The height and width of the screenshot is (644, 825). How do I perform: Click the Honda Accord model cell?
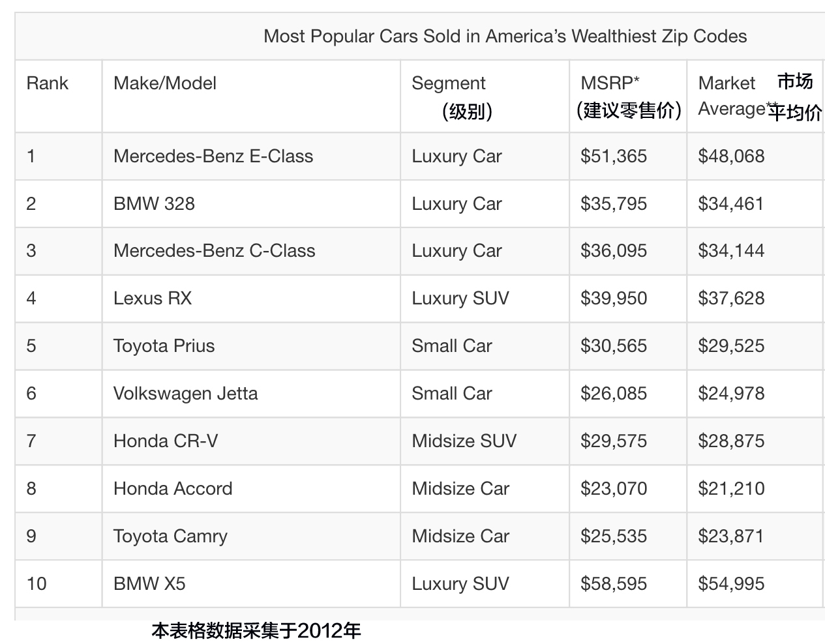(173, 489)
